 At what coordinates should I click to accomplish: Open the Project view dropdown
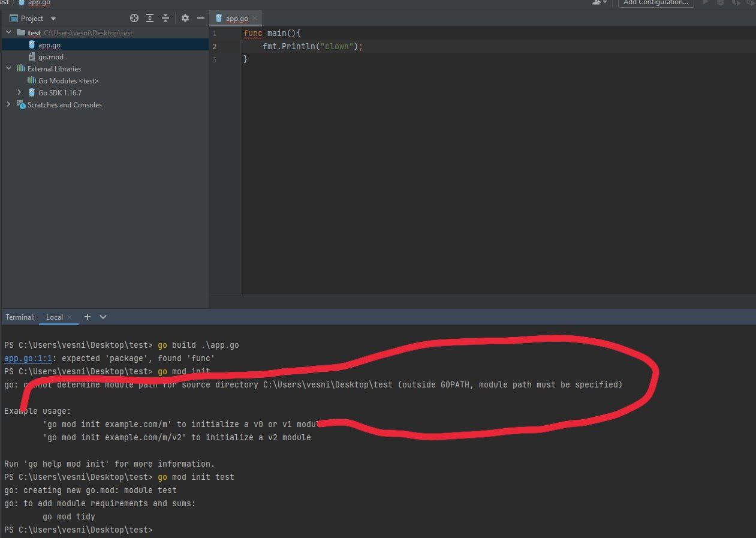coord(53,19)
